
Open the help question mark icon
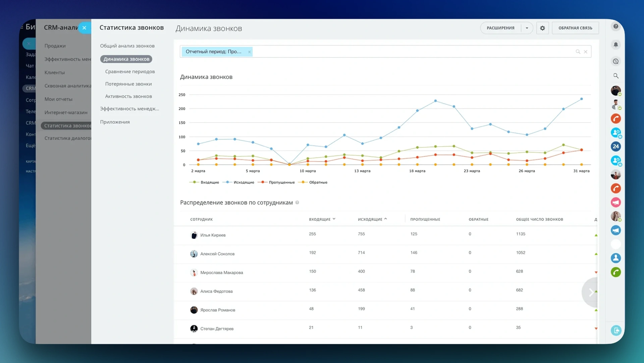point(615,27)
